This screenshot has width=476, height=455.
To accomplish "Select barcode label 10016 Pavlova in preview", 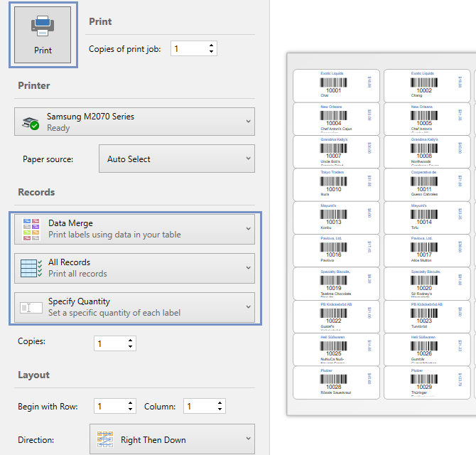I will click(x=336, y=250).
